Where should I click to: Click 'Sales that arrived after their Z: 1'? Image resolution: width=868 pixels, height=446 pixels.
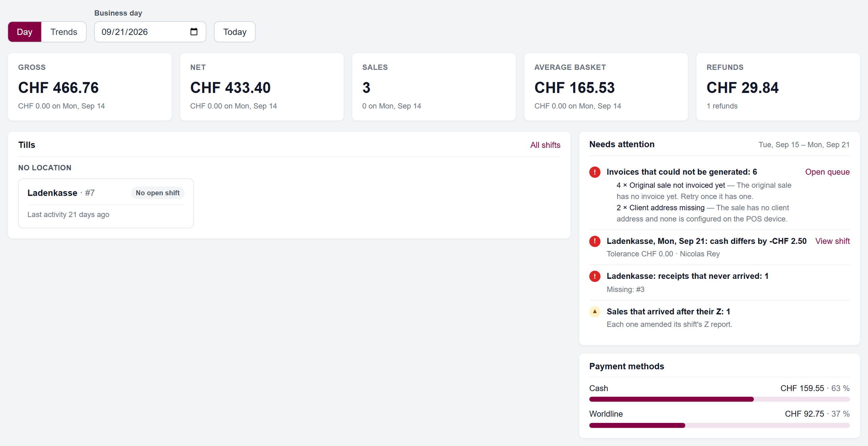(x=668, y=311)
